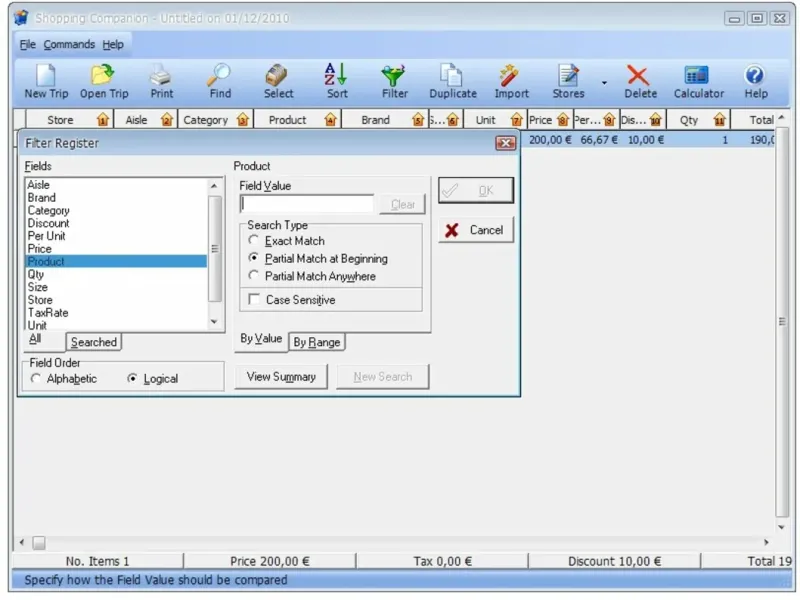
Task: Select Brand in the Fields list
Action: coord(116,197)
